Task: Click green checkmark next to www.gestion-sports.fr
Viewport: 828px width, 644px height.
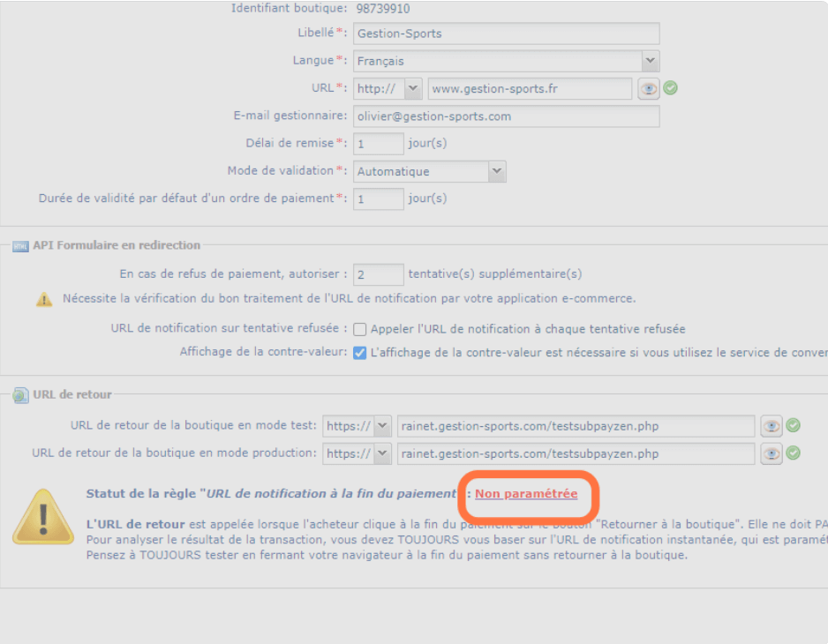Action: tap(671, 88)
